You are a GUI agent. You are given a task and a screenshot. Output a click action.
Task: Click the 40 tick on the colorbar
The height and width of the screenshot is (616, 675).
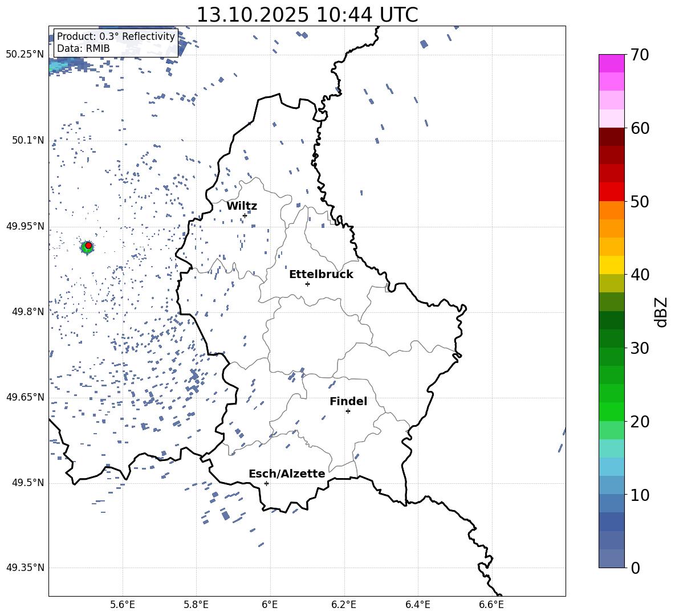pos(640,275)
